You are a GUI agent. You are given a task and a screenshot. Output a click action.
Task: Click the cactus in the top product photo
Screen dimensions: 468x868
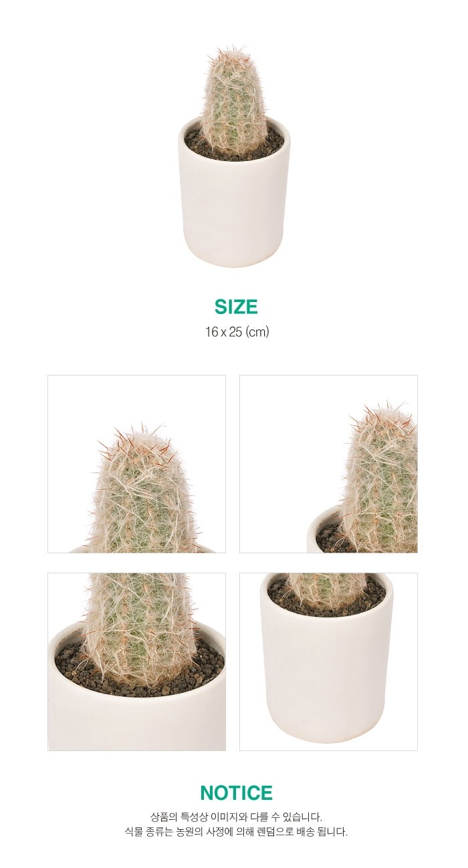click(234, 100)
